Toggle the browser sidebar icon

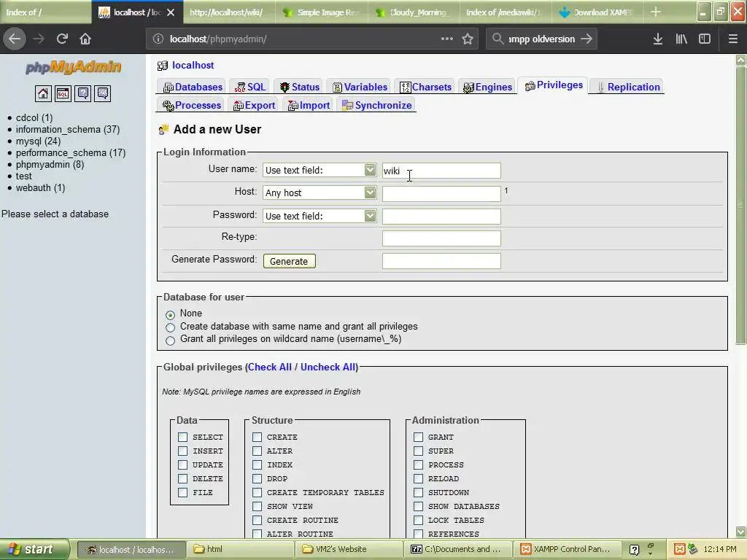(x=705, y=39)
